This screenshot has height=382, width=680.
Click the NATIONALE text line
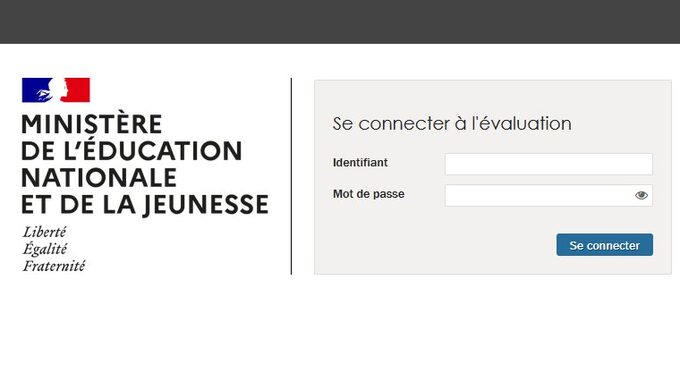99,177
